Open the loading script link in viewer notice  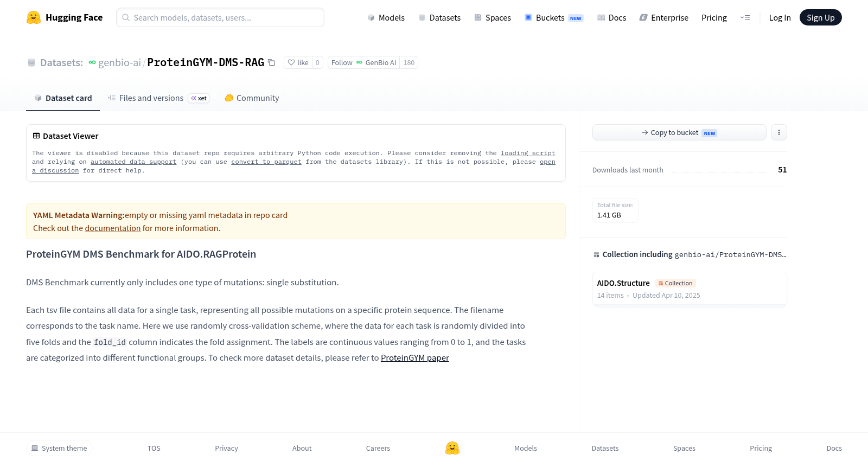coord(528,153)
